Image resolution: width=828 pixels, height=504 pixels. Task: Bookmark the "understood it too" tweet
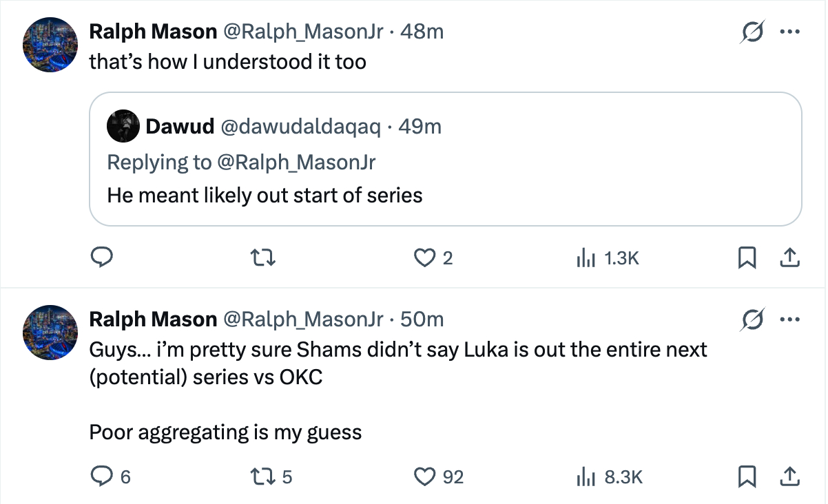[x=747, y=258]
